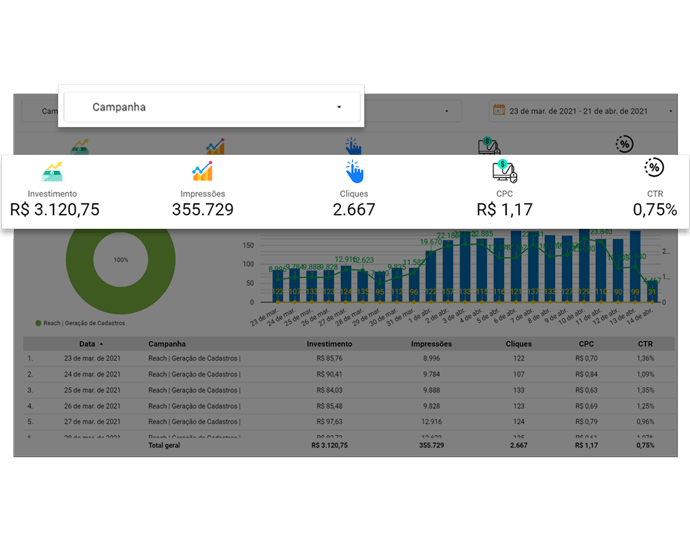This screenshot has width=690, height=536.
Task: Click the CPC monitor icon
Action: click(504, 171)
